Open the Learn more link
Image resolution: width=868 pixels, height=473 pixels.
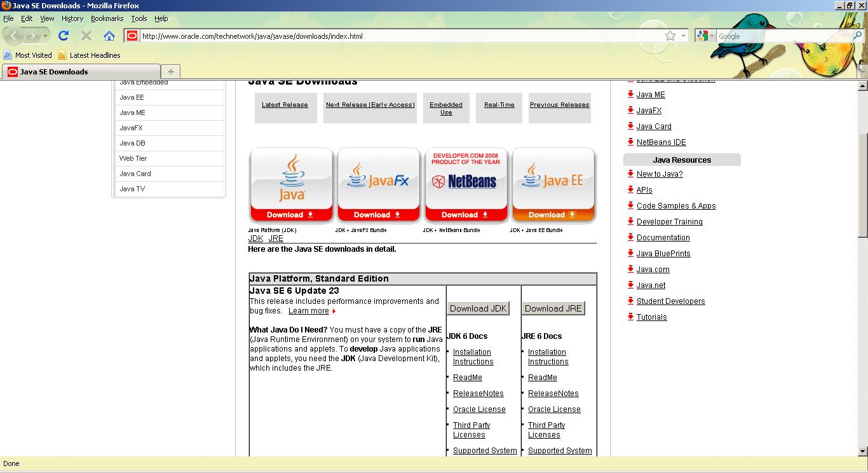point(309,311)
